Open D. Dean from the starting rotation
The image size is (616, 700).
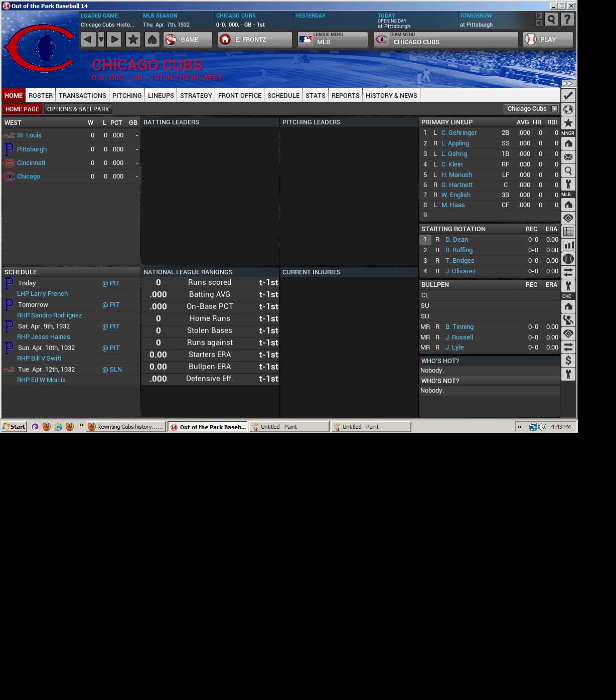456,239
